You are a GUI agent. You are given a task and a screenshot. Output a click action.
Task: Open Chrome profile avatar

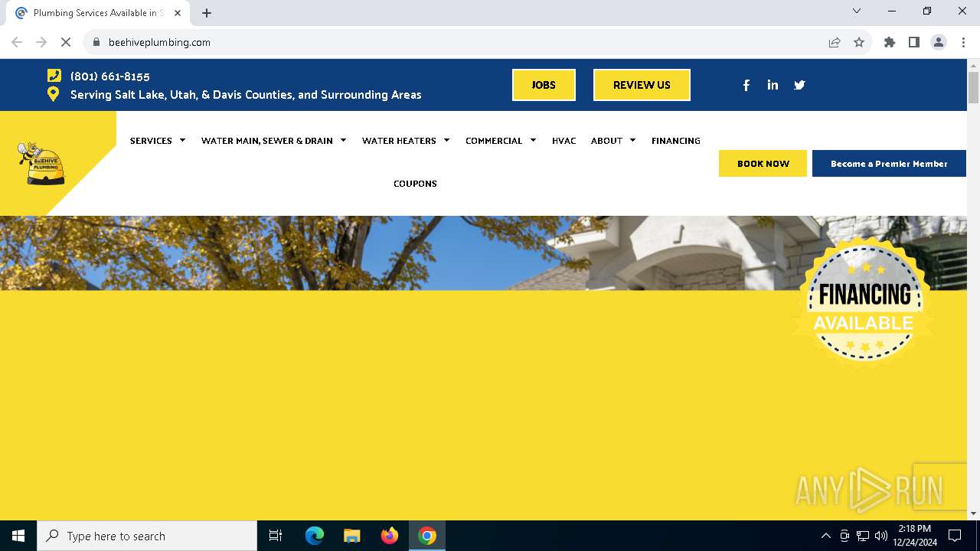point(939,42)
